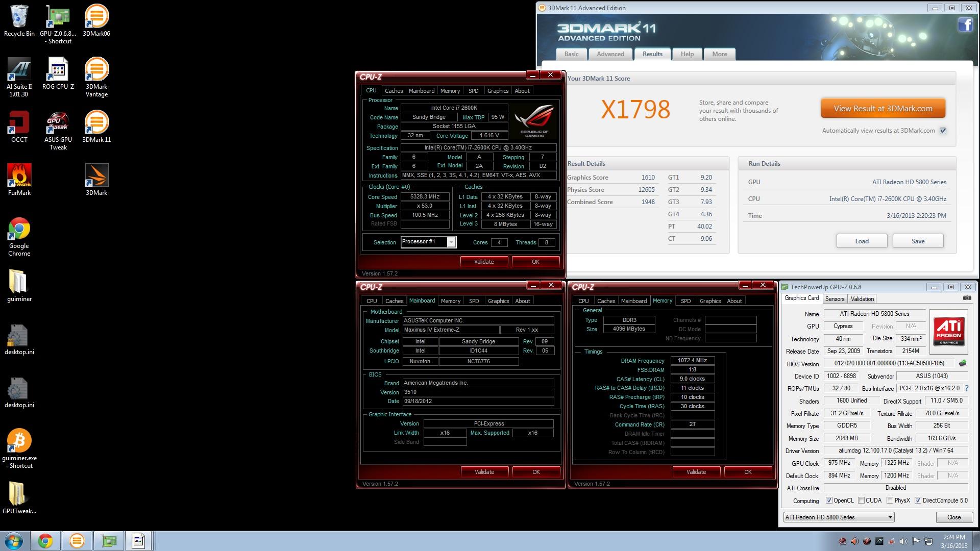The width and height of the screenshot is (980, 551).
Task: Select the ASUS GPU Tweak desktop icon
Action: coord(58,131)
